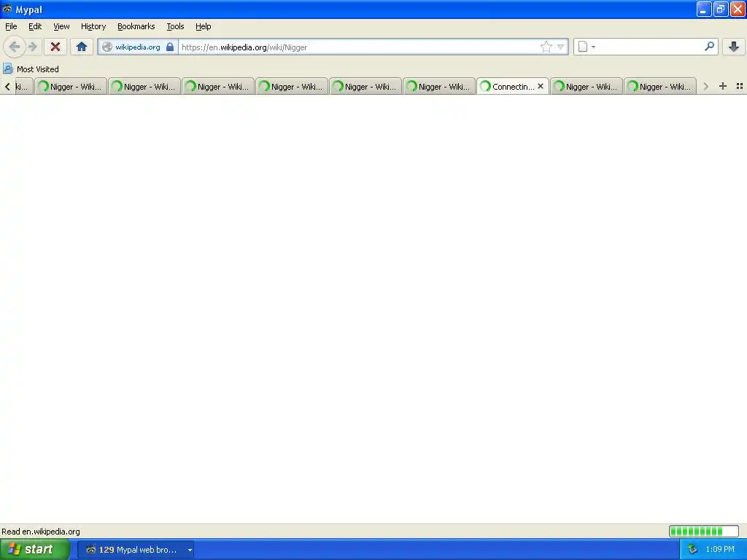This screenshot has height=560, width=747.
Task: Open the Downloads arrow button
Action: [x=734, y=47]
